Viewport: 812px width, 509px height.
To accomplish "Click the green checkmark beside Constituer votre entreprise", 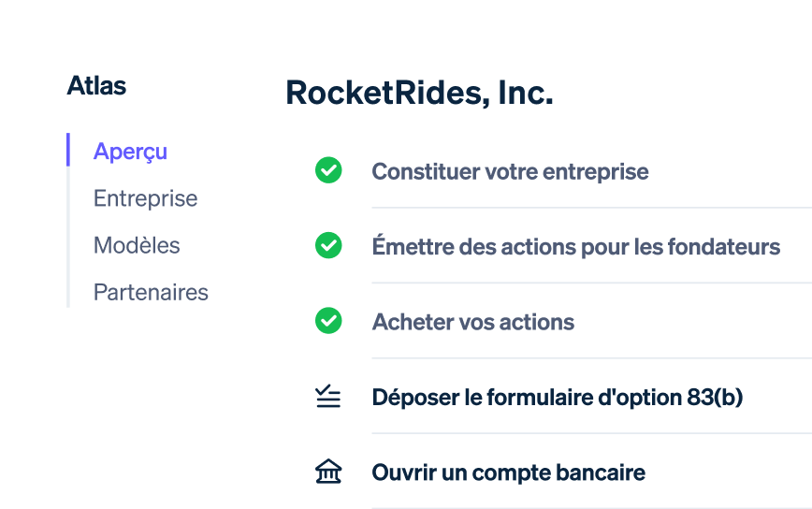I will (328, 170).
